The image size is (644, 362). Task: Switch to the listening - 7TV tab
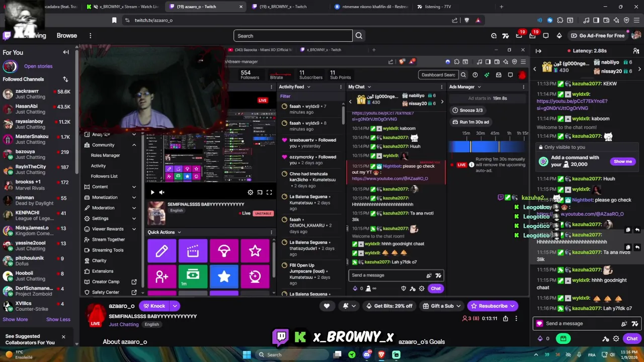438,7
